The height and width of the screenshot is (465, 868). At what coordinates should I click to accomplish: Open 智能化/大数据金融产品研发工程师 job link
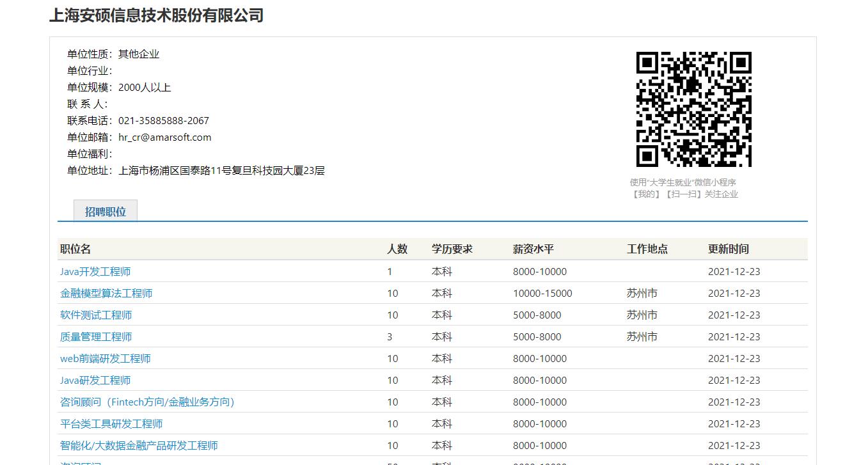click(x=139, y=445)
